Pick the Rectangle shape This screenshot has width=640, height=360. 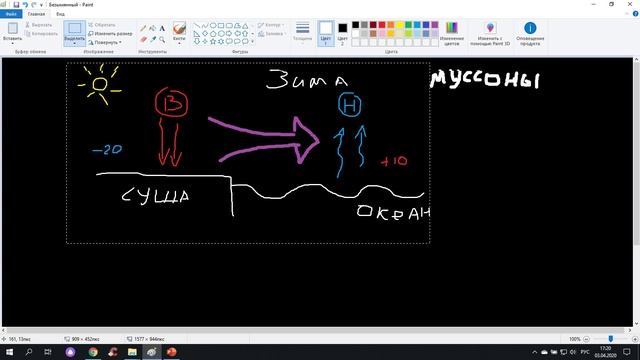point(221,25)
